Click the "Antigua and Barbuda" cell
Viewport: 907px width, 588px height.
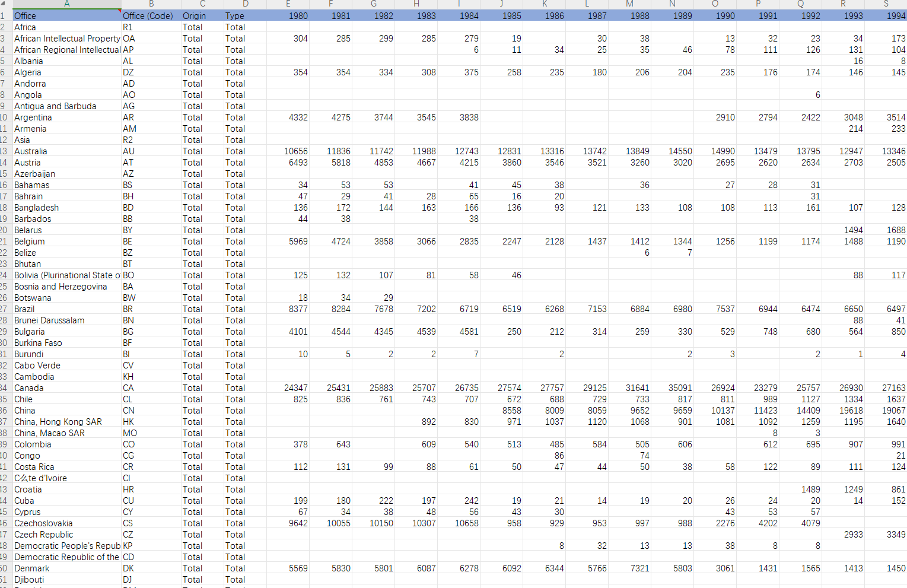pos(67,106)
